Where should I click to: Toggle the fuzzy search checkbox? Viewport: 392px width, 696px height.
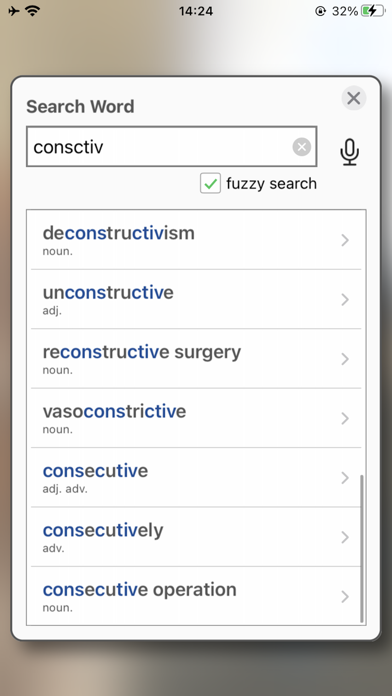click(x=210, y=183)
